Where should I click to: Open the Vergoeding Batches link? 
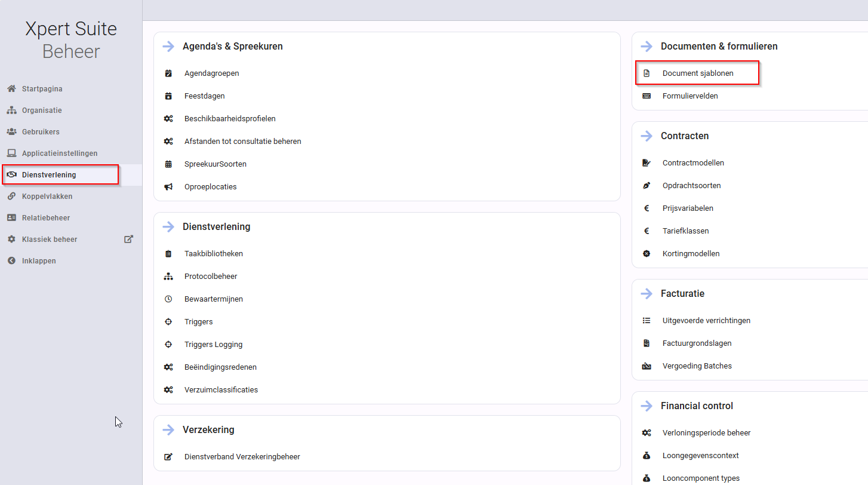(x=697, y=366)
